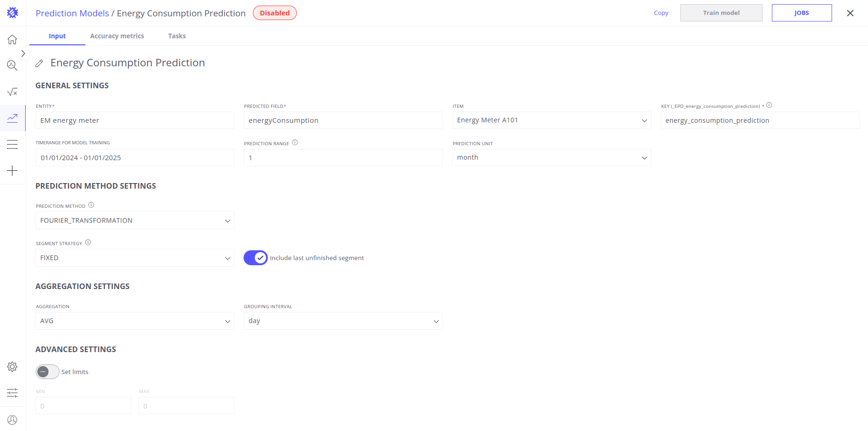The image size is (868, 431).
Task: Click the pencil edit name icon
Action: click(x=40, y=63)
